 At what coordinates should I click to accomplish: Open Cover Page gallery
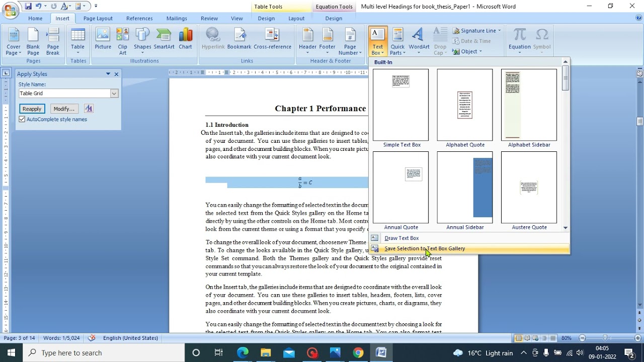pos(14,42)
